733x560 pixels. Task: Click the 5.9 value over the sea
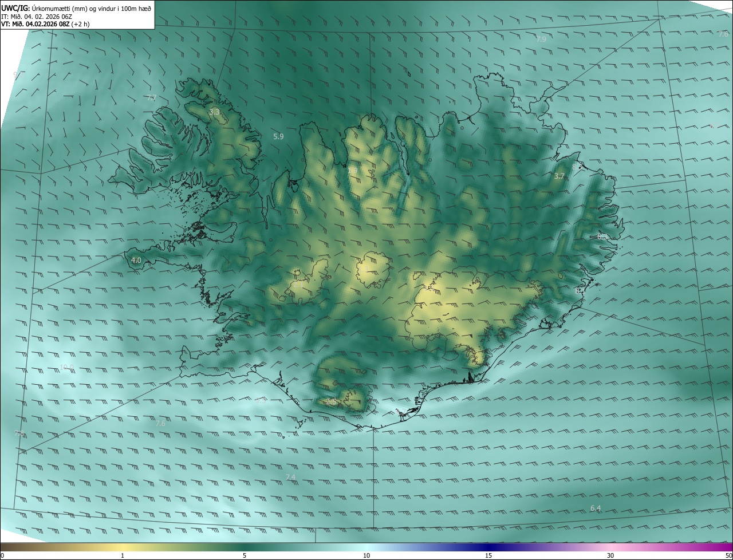click(x=278, y=136)
